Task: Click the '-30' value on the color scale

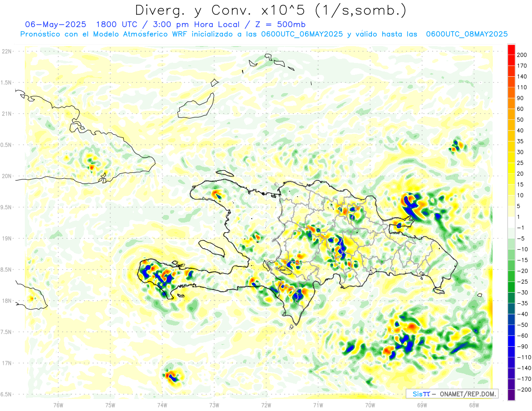Action: 522,293
